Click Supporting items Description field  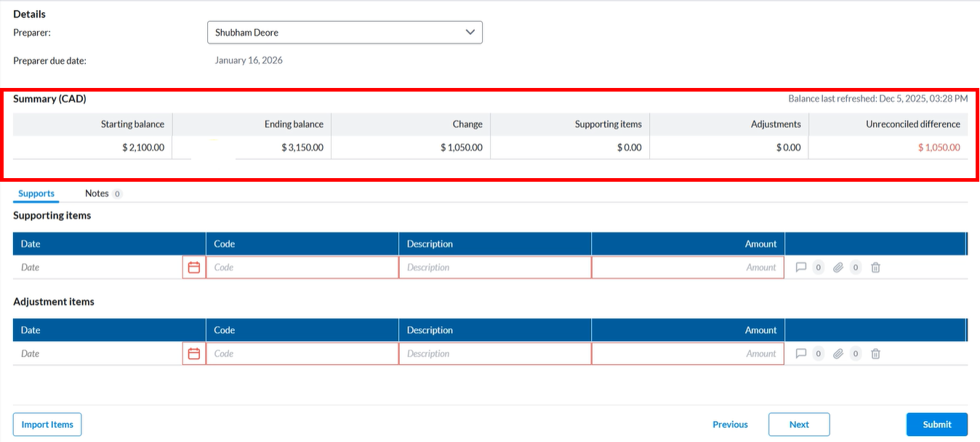tap(494, 268)
